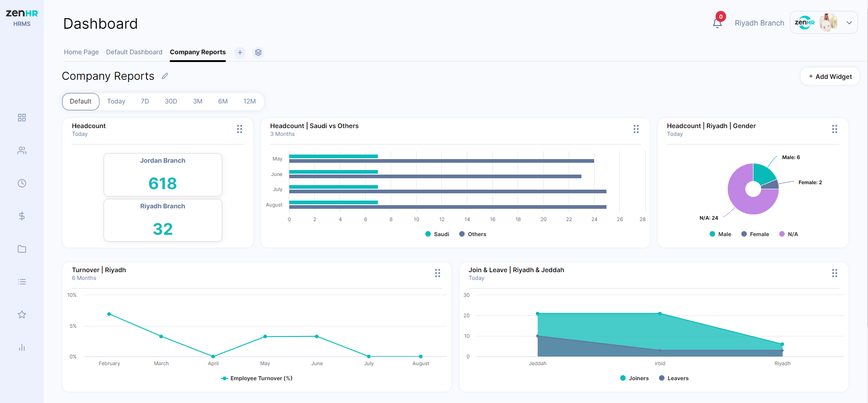Open the documents folder sidebar icon
Screen dimensions: 868x403
pyautogui.click(x=22, y=249)
